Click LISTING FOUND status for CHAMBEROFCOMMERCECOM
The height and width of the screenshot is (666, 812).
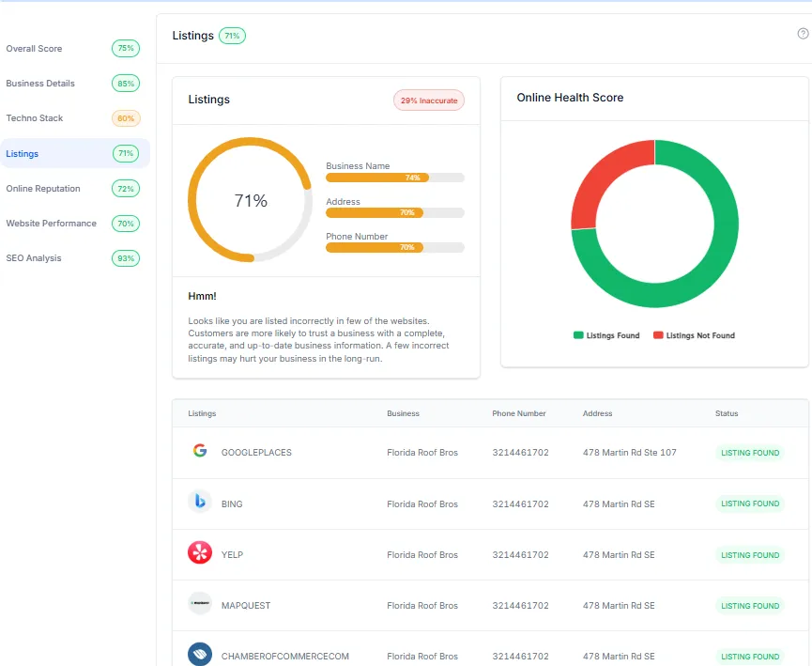750,657
